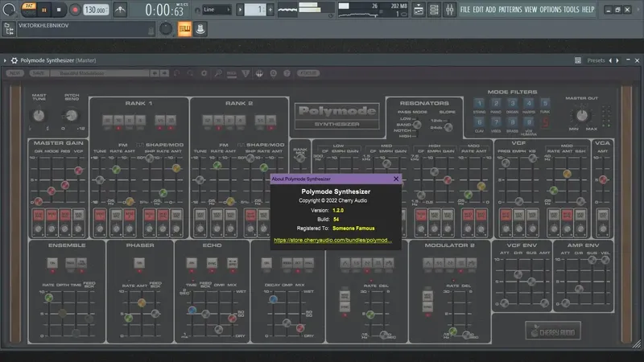This screenshot has width=644, height=362.
Task: Open the playlist window icon
Action: coord(418,10)
